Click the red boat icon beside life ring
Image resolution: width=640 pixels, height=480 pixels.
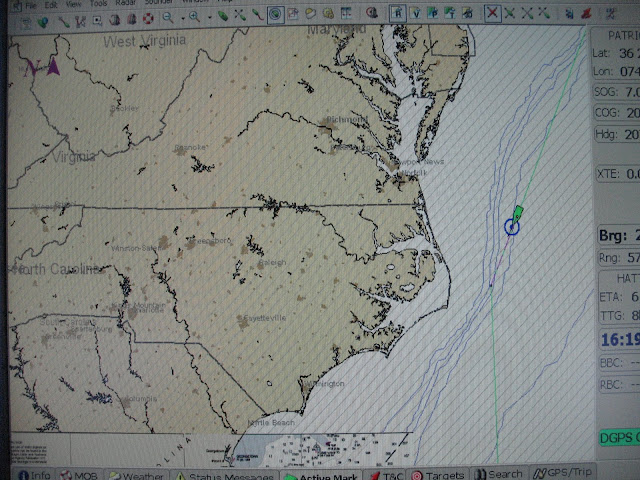click(x=131, y=19)
